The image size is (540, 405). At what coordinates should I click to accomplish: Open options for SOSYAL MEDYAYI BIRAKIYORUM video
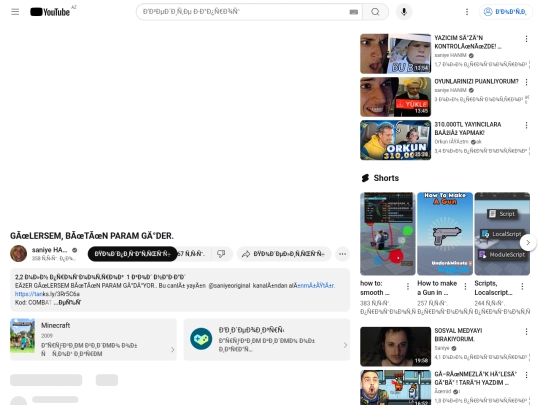click(x=526, y=332)
